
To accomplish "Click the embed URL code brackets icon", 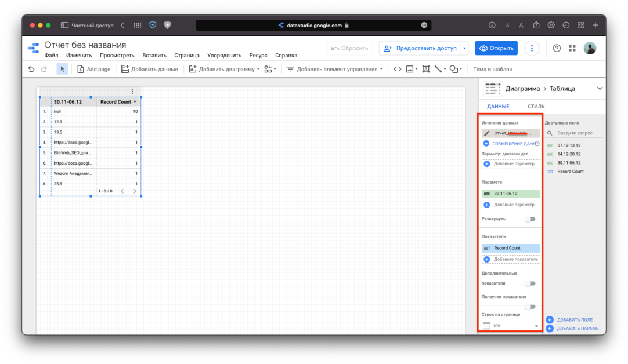I will [398, 69].
